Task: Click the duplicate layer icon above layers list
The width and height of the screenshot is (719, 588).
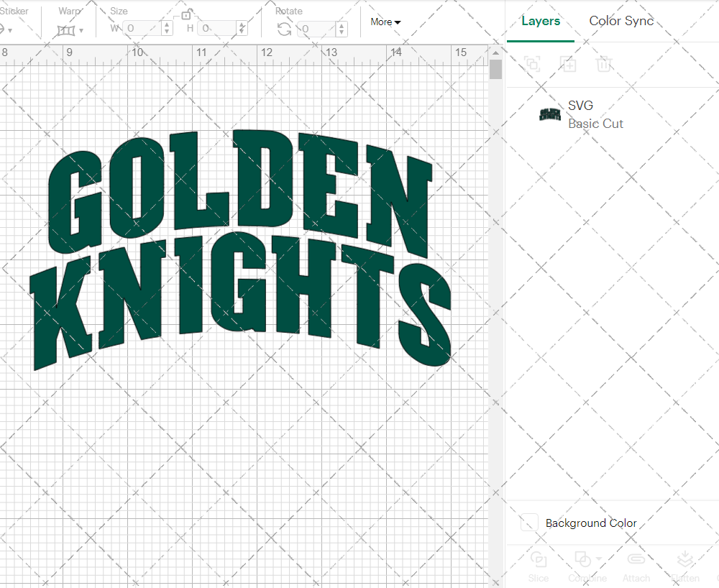Action: [x=532, y=65]
